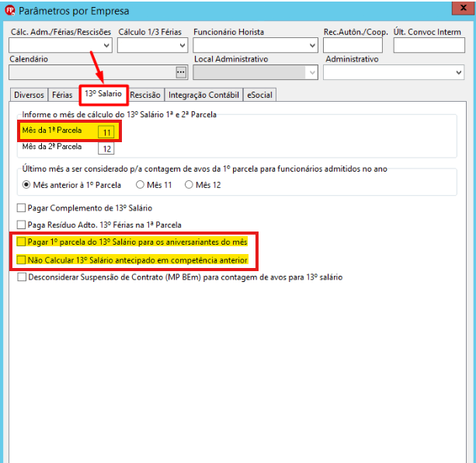Image resolution: width=476 pixels, height=463 pixels.
Task: Go to the Rescisão tab
Action: [x=145, y=95]
